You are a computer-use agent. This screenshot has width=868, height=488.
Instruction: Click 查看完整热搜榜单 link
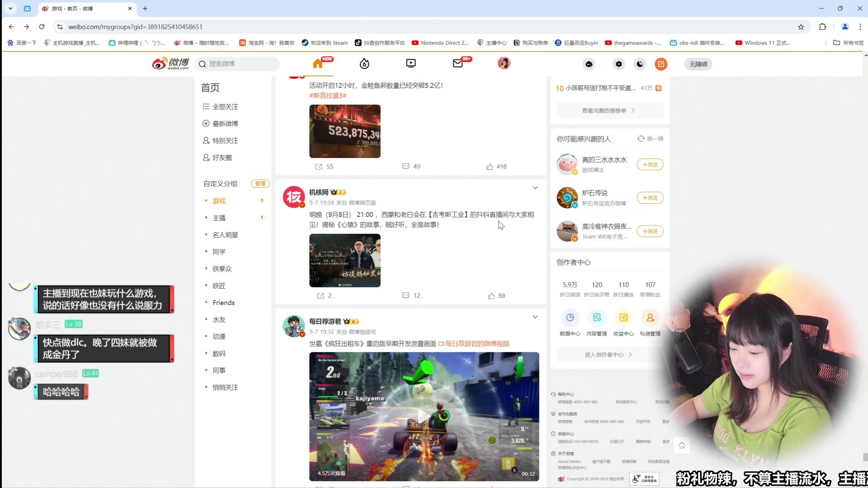pyautogui.click(x=609, y=110)
